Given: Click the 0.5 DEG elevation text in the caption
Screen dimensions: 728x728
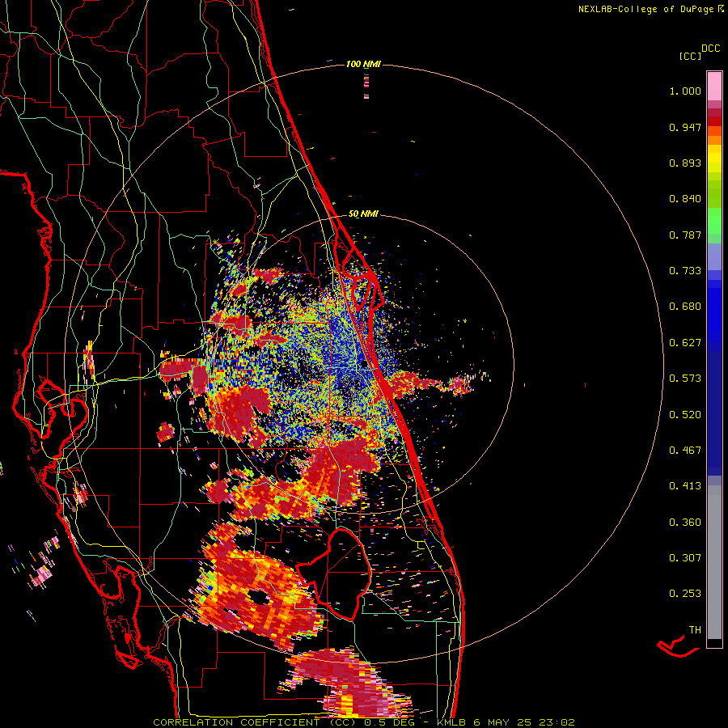Looking at the screenshot, I should click(x=391, y=722).
